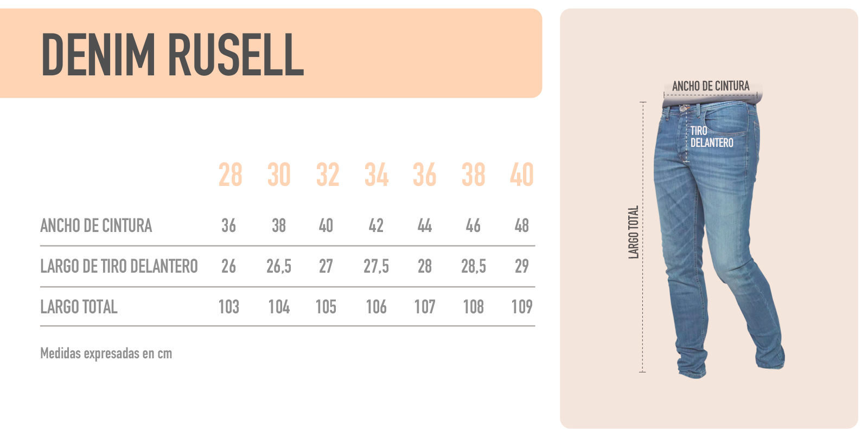868x438 pixels.
Task: Select size 40 column header
Action: coord(522,175)
